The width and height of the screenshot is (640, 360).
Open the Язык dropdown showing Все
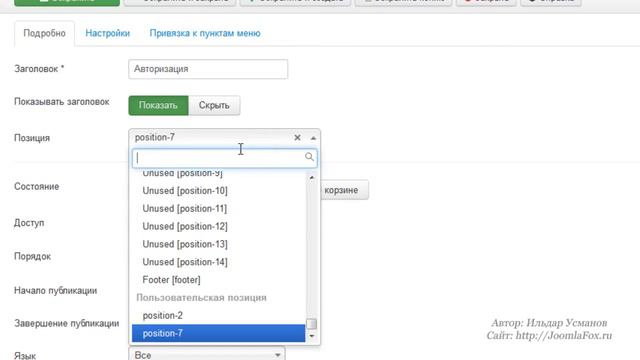[207, 355]
